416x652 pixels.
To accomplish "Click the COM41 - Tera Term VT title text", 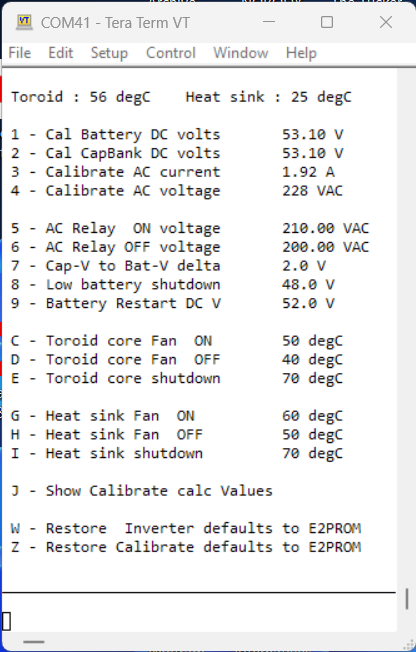I will (x=115, y=22).
